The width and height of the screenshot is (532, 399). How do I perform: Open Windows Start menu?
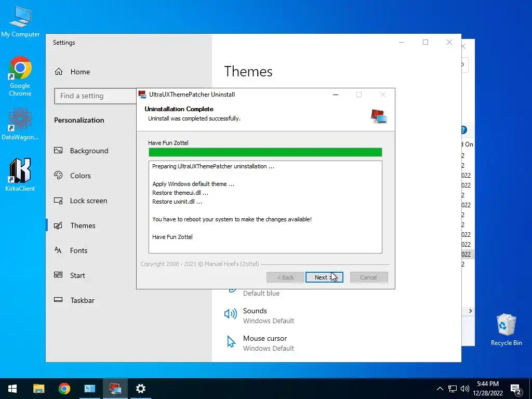12,389
